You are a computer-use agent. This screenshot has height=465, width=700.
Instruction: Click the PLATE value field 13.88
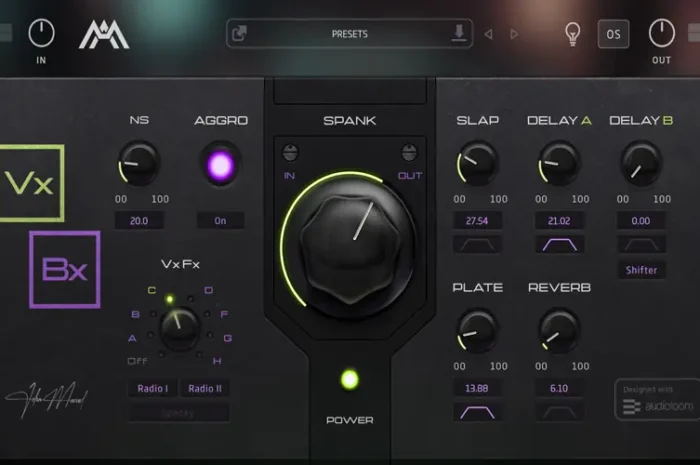477,388
